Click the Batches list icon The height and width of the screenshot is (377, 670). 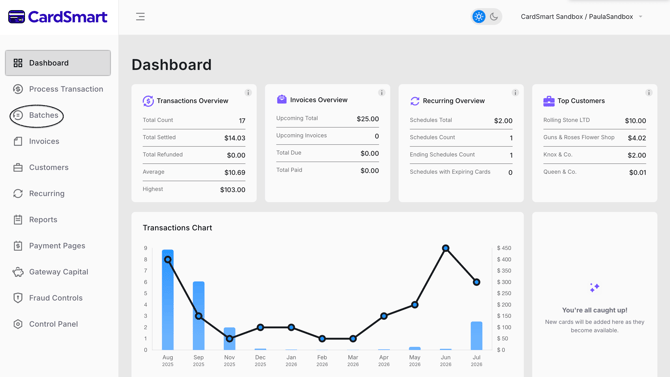pyautogui.click(x=18, y=115)
